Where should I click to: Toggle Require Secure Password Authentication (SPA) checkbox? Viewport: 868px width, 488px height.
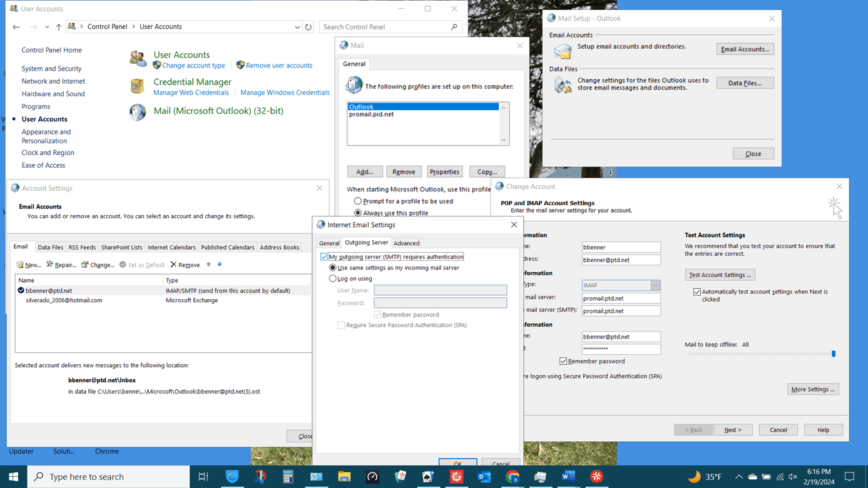341,325
